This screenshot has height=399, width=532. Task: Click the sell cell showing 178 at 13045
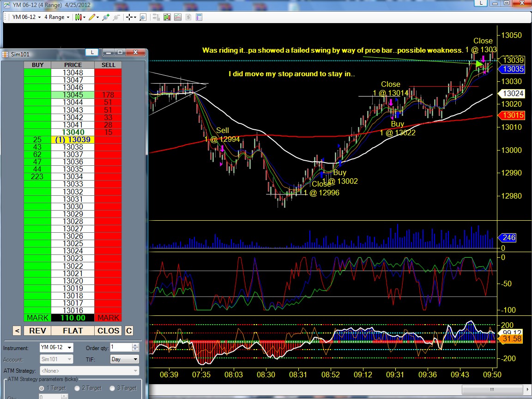tap(108, 95)
